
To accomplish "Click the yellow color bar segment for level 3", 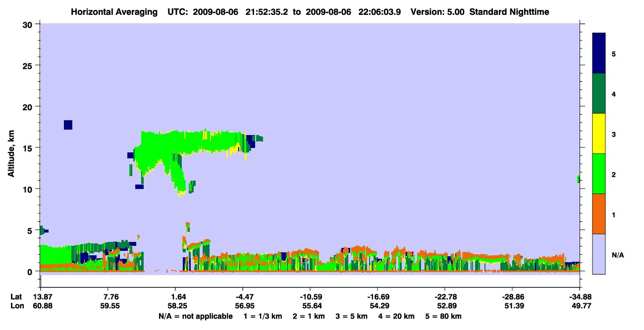I will click(x=599, y=134).
